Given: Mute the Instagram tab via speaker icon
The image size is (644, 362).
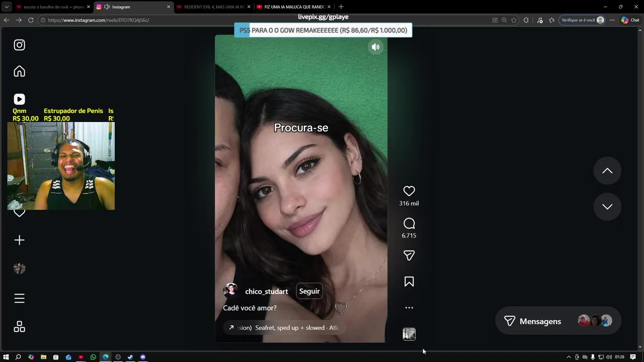Looking at the screenshot, I should pyautogui.click(x=107, y=7).
